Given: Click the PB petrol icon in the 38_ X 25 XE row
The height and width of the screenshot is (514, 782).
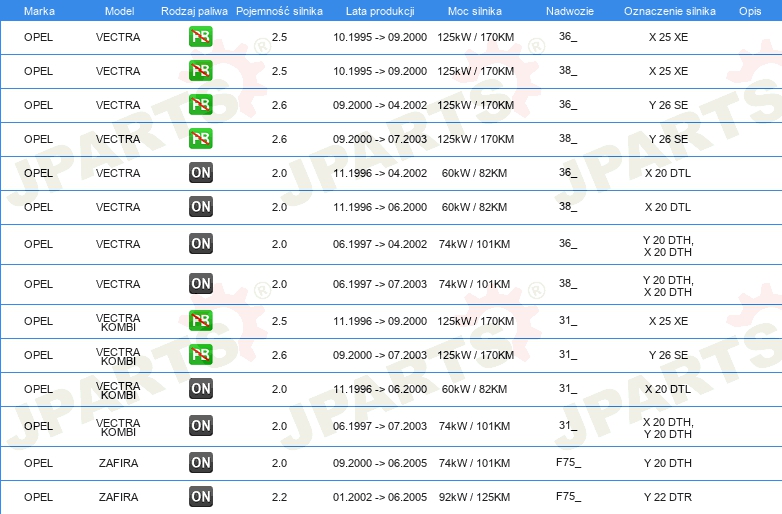Looking at the screenshot, I should (x=200, y=70).
